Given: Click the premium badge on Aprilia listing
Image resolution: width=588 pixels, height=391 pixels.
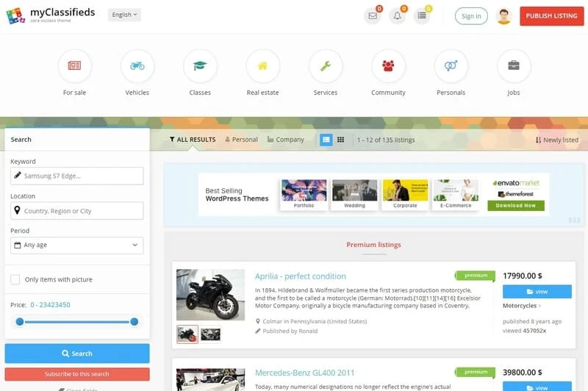Looking at the screenshot, I should tap(475, 276).
